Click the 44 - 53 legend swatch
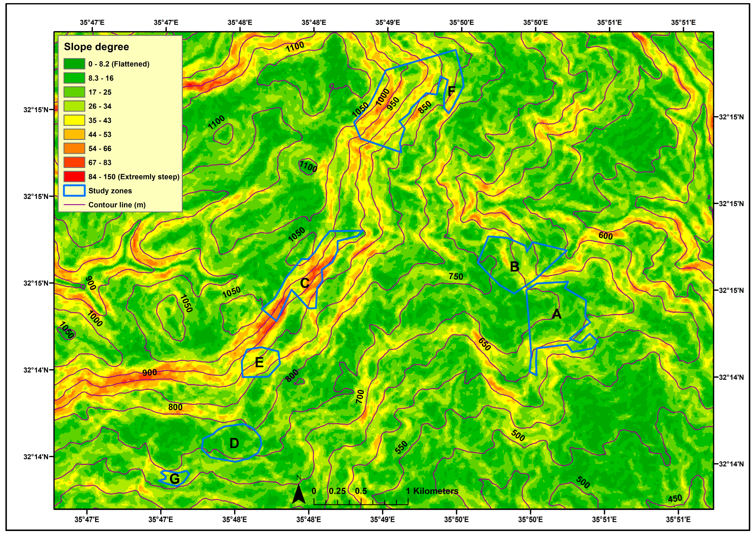The image size is (756, 536). point(74,134)
